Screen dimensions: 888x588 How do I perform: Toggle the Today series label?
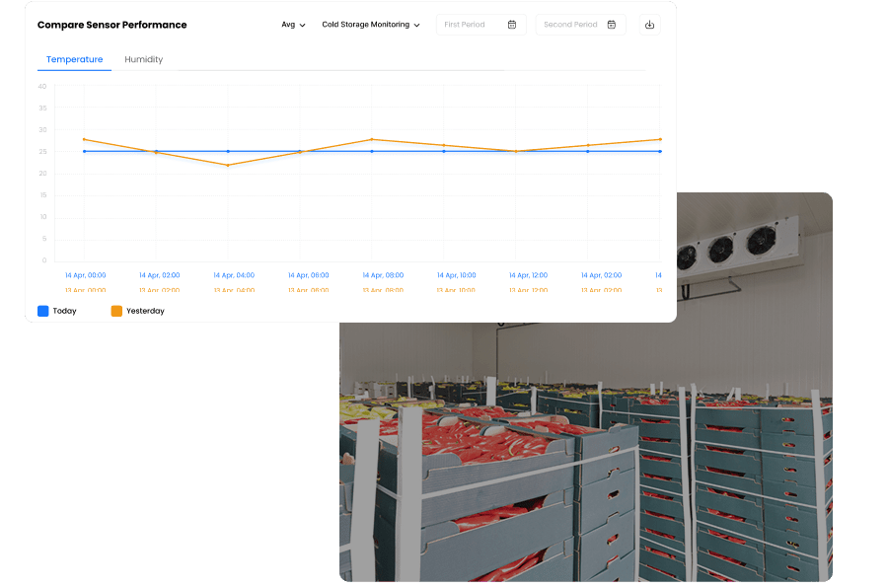(x=64, y=311)
